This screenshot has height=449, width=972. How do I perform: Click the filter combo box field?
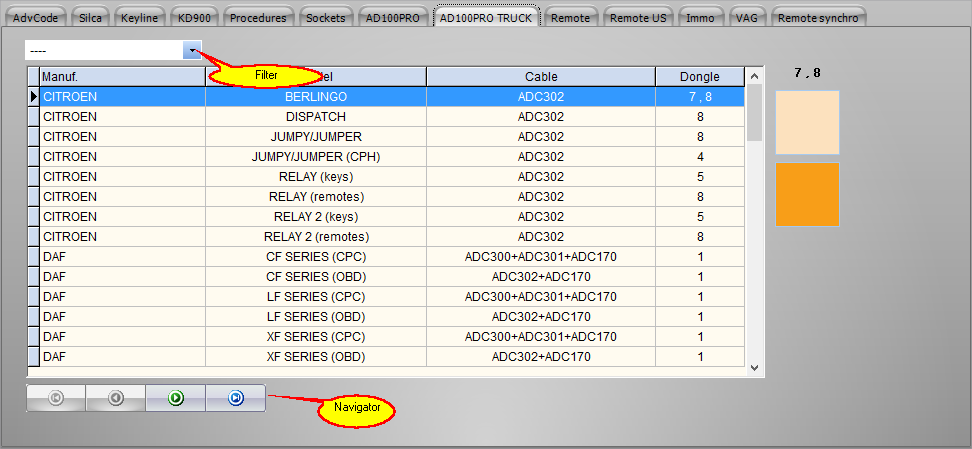tap(104, 50)
